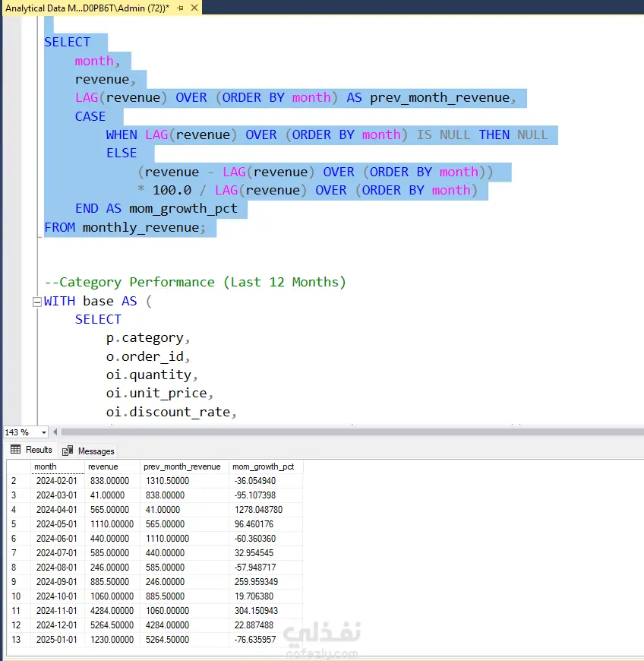The width and height of the screenshot is (644, 661).
Task: Select growth cell -76.635957
Action: 266,640
